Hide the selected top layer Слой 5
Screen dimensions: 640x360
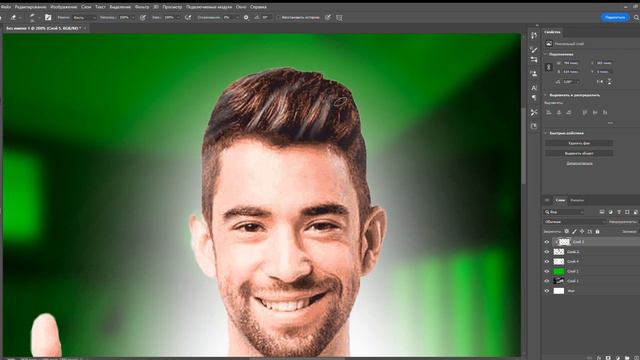click(x=547, y=242)
